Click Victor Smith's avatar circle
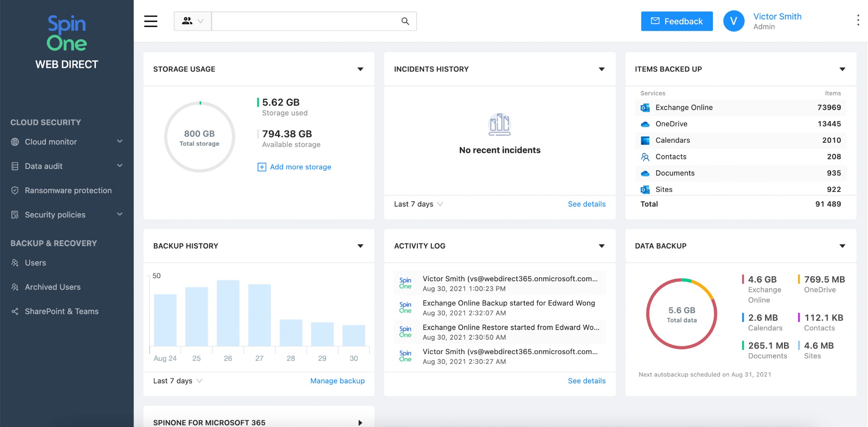 click(734, 21)
